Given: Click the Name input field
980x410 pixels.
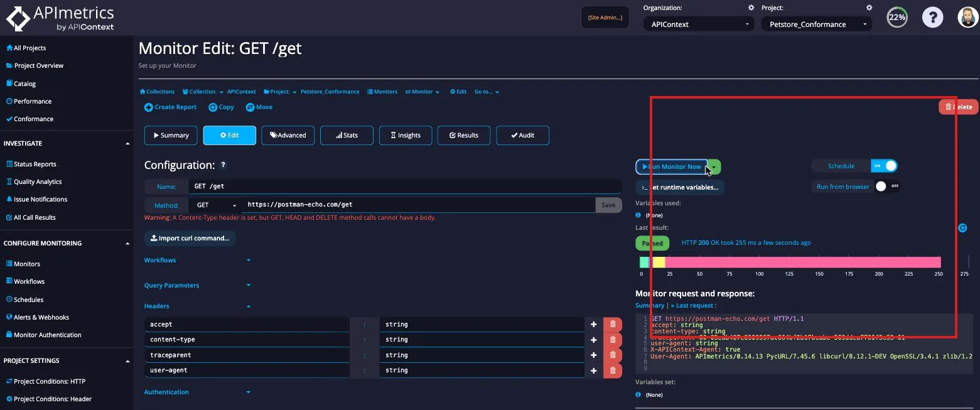Looking at the screenshot, I should 405,186.
